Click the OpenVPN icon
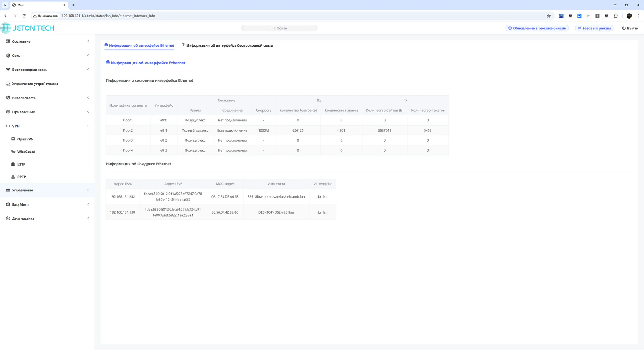Image resolution: width=644 pixels, height=350 pixels. (x=13, y=139)
